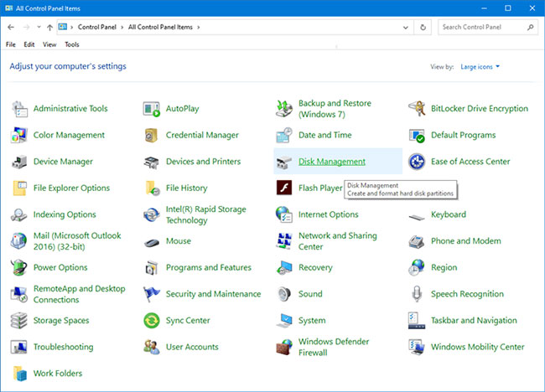Screen dimensions: 545x392
Task: Click the Internet Options icon
Action: (x=284, y=214)
